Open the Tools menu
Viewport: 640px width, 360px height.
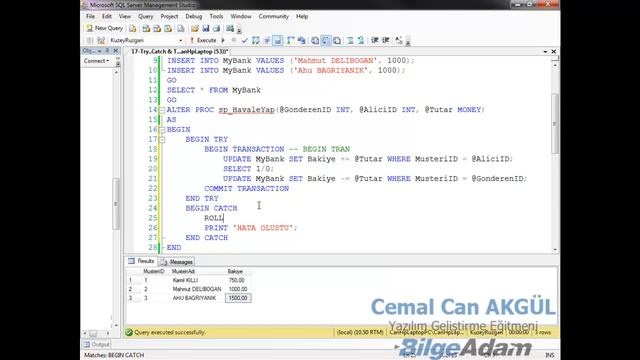216,16
